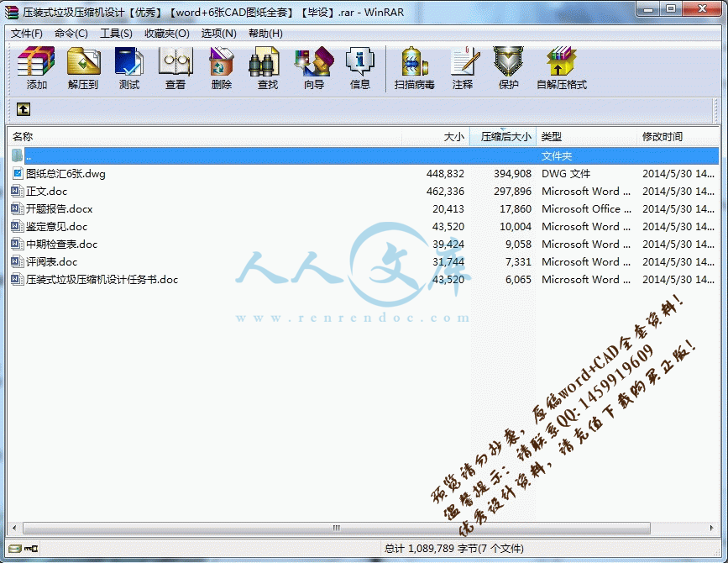
Task: Open the 选项(N) menu
Action: (x=218, y=34)
